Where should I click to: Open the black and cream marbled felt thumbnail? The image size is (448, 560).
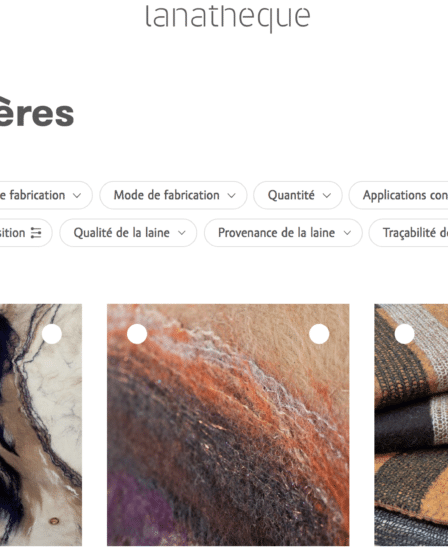pyautogui.click(x=41, y=425)
